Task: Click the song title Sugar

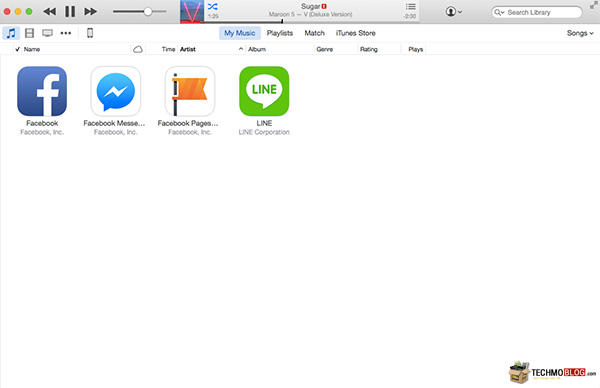Action: (x=310, y=6)
